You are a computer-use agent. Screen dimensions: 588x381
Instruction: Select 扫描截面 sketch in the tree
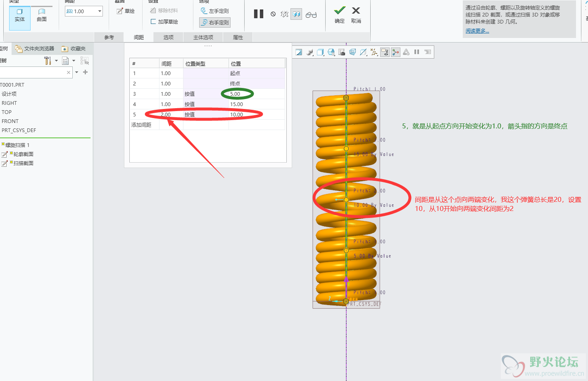[x=17, y=163]
